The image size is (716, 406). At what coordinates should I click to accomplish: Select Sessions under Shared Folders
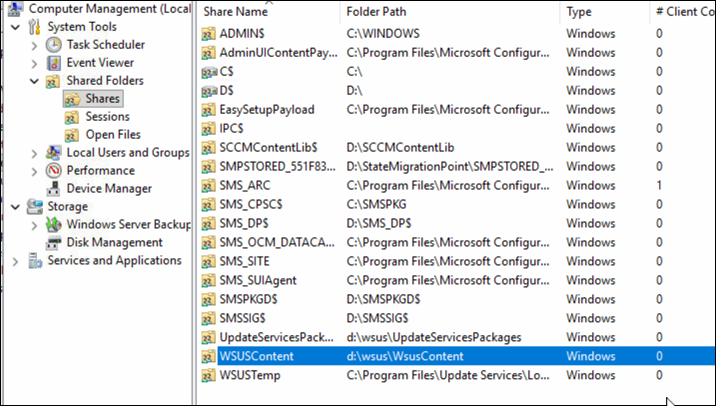point(107,117)
